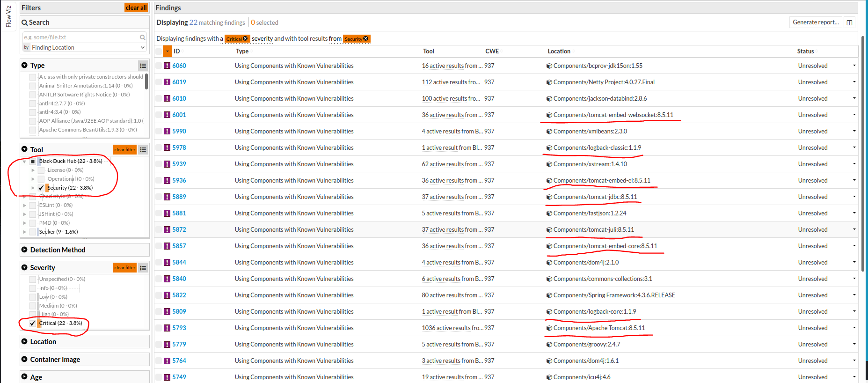The width and height of the screenshot is (868, 383).
Task: Click the critical severity icon for finding 5978
Action: [167, 148]
